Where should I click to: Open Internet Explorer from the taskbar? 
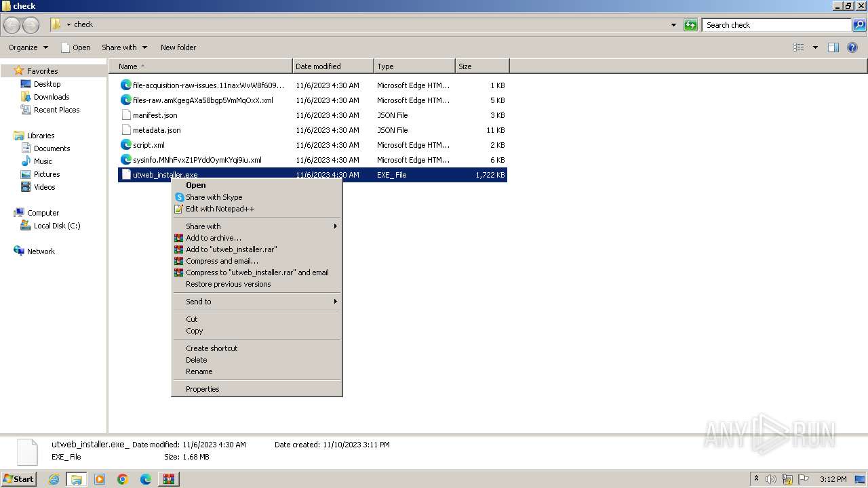point(54,479)
